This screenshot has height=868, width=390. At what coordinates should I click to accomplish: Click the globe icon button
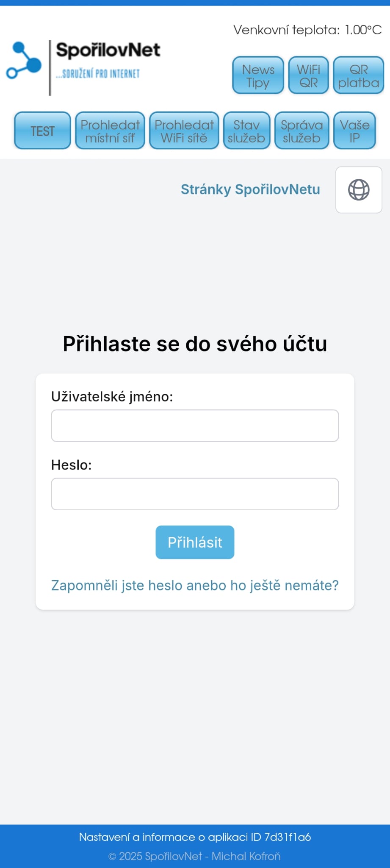[359, 190]
